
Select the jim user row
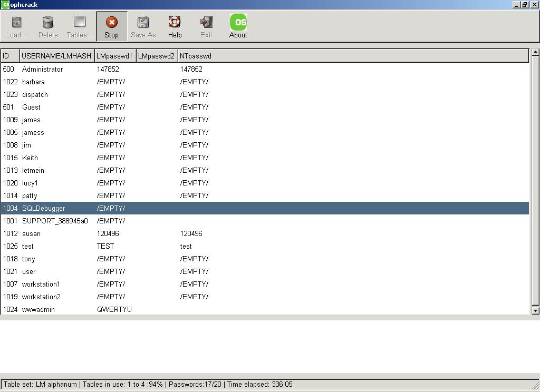(x=265, y=145)
